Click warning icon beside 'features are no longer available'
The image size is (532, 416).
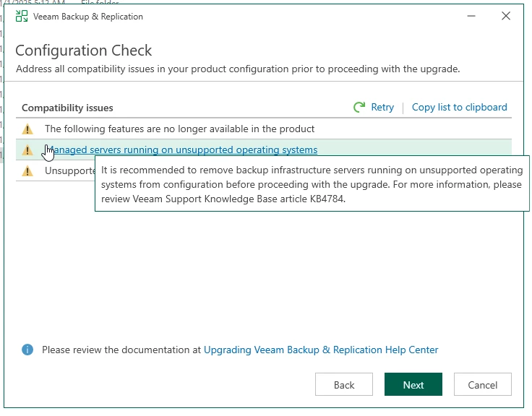[x=27, y=129]
